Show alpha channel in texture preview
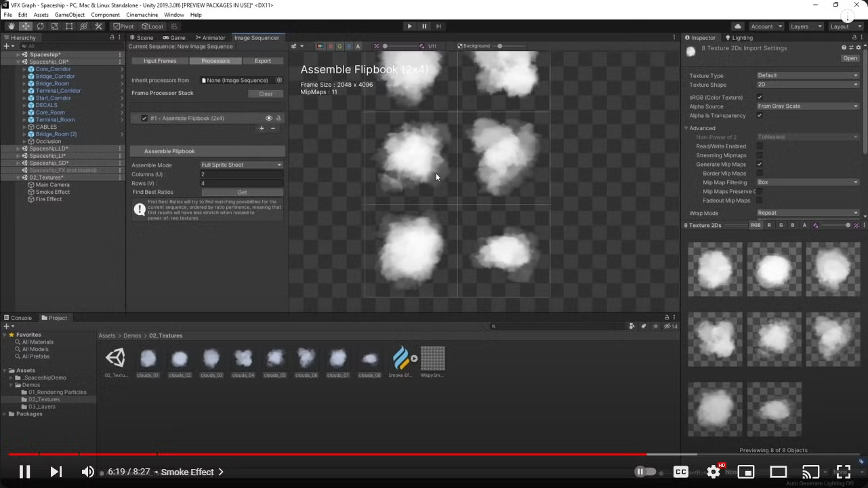Viewport: 868px width, 488px height. coord(804,225)
